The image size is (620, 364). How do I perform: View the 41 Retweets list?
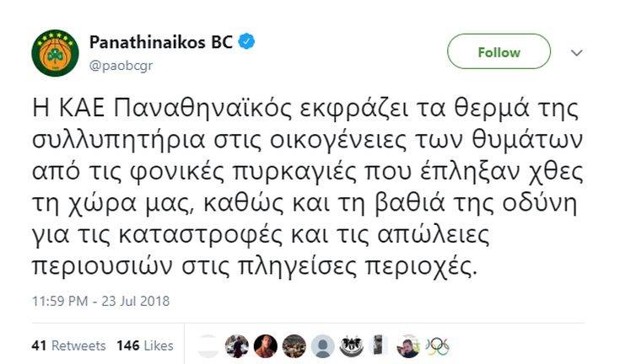point(68,345)
